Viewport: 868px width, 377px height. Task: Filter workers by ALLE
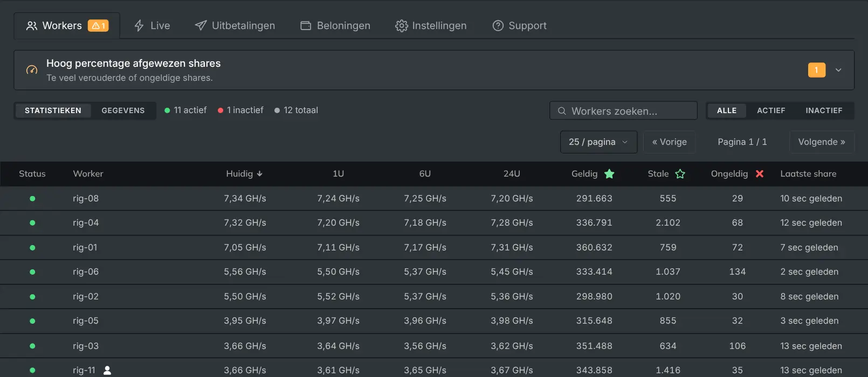[727, 110]
